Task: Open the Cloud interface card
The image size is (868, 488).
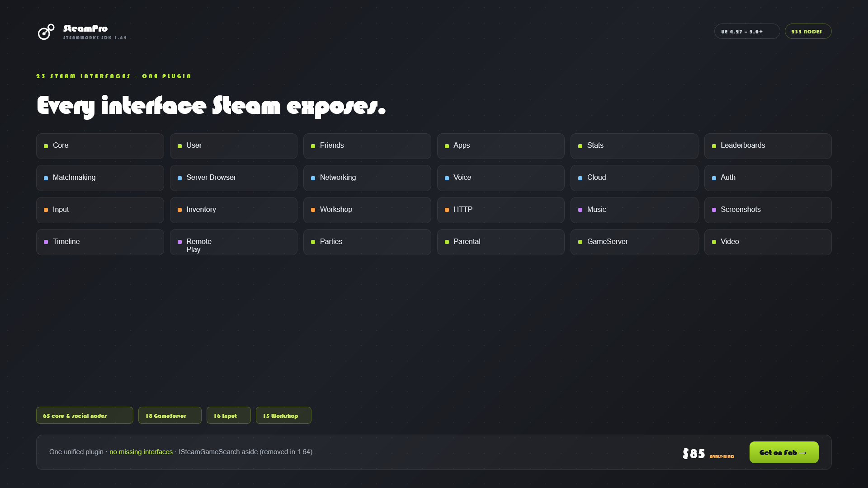Action: pyautogui.click(x=634, y=178)
